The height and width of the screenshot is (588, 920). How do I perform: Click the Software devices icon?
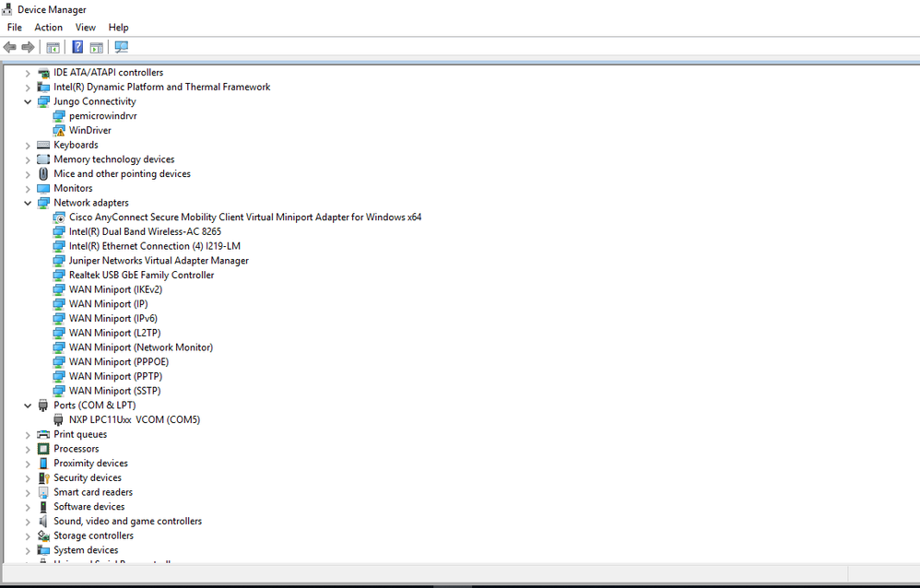click(x=43, y=506)
